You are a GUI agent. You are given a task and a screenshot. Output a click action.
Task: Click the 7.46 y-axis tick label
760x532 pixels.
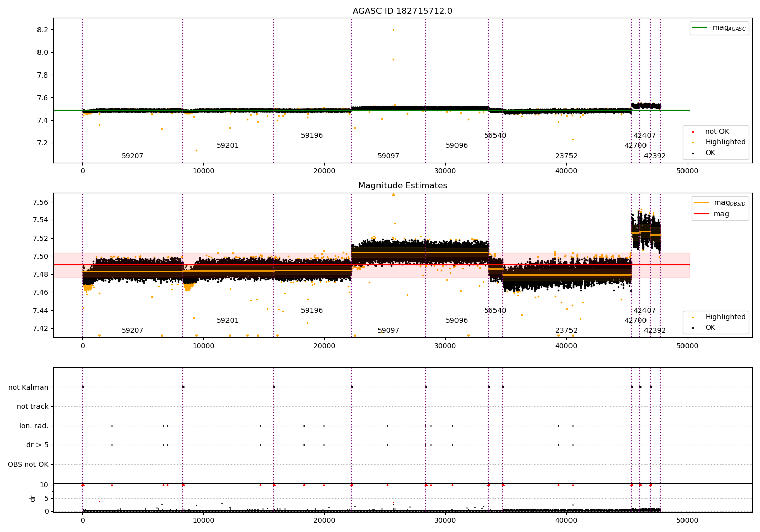pos(41,292)
